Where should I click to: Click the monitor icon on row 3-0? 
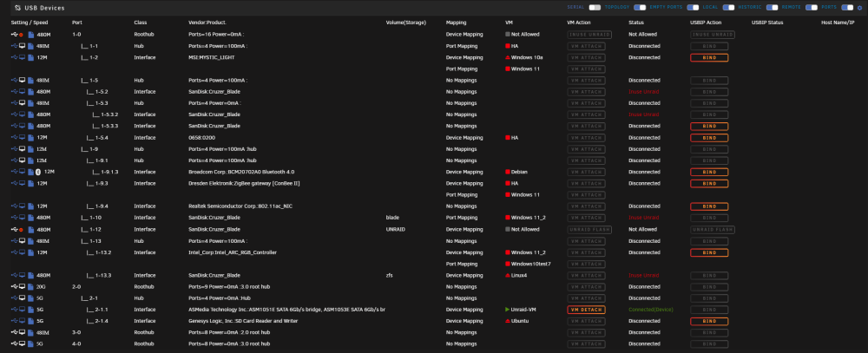coord(23,332)
